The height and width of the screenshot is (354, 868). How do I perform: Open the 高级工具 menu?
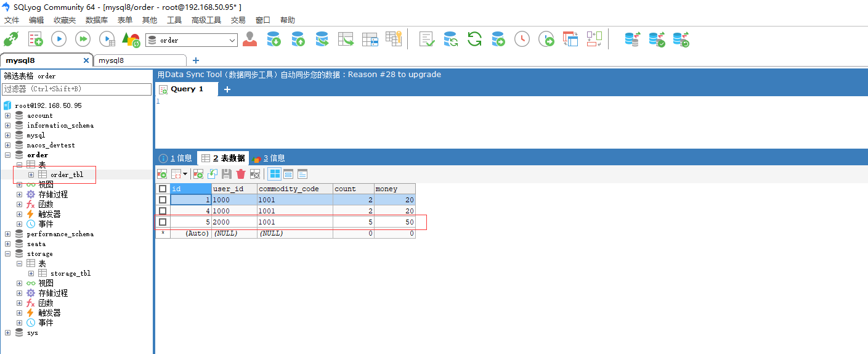(x=206, y=20)
